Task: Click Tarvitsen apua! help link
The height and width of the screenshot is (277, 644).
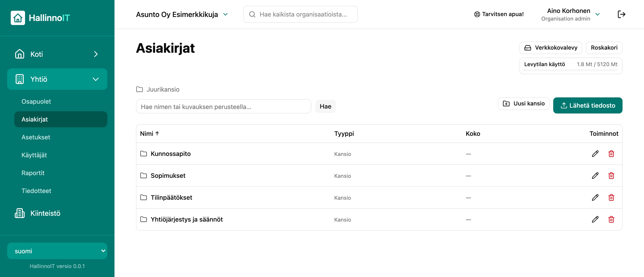Action: coord(499,14)
